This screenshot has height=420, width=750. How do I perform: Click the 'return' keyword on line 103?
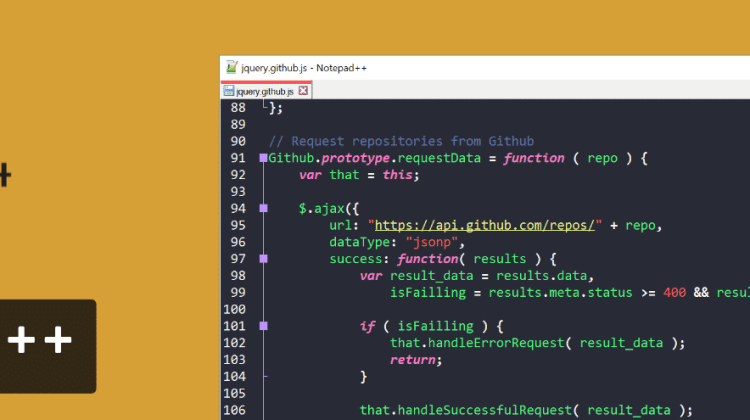(x=417, y=358)
